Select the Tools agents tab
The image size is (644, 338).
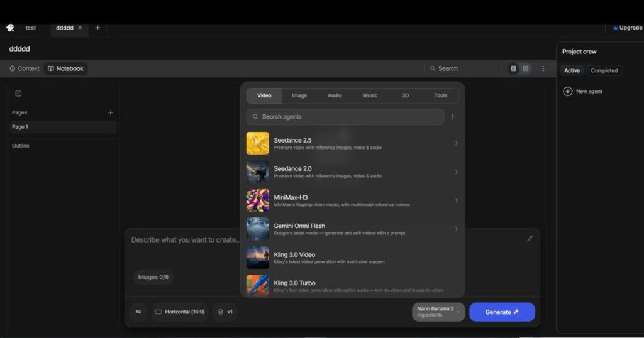(441, 95)
